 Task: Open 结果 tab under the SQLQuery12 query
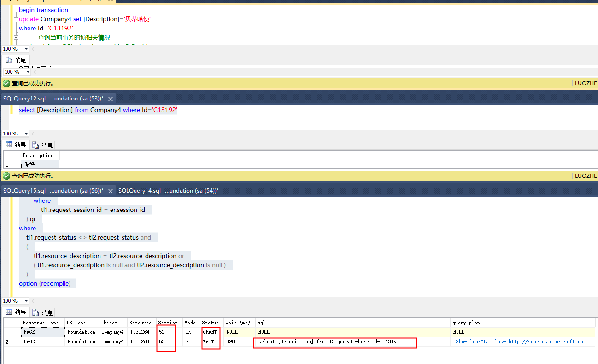click(16, 145)
